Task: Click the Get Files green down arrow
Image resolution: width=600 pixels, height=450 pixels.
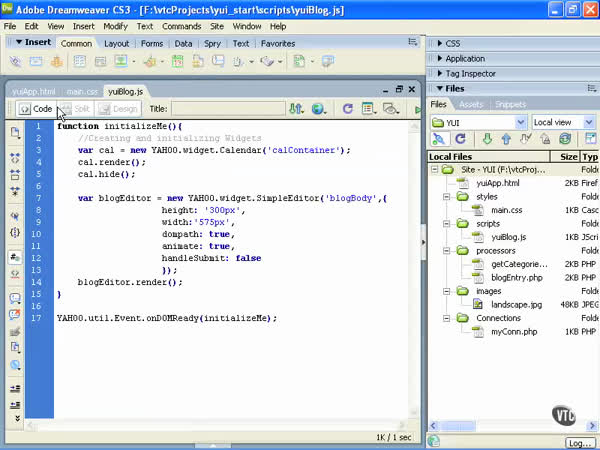Action: (x=487, y=139)
